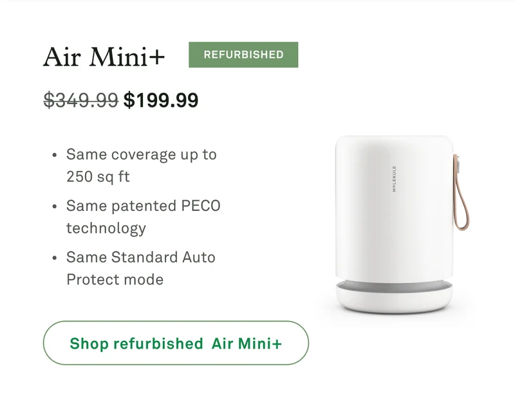Select the REFURBISHED badge
Viewport: 515px width, 420px height.
click(x=243, y=55)
